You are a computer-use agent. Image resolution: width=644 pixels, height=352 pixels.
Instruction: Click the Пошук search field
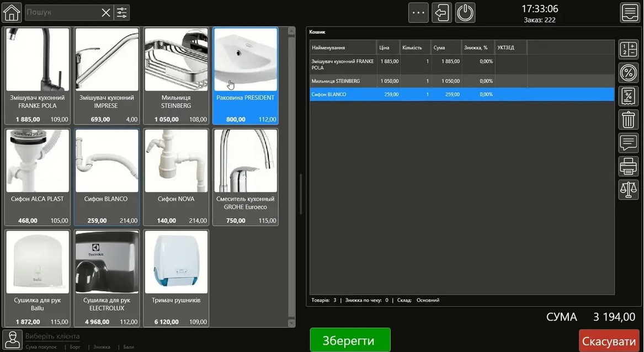(x=61, y=13)
